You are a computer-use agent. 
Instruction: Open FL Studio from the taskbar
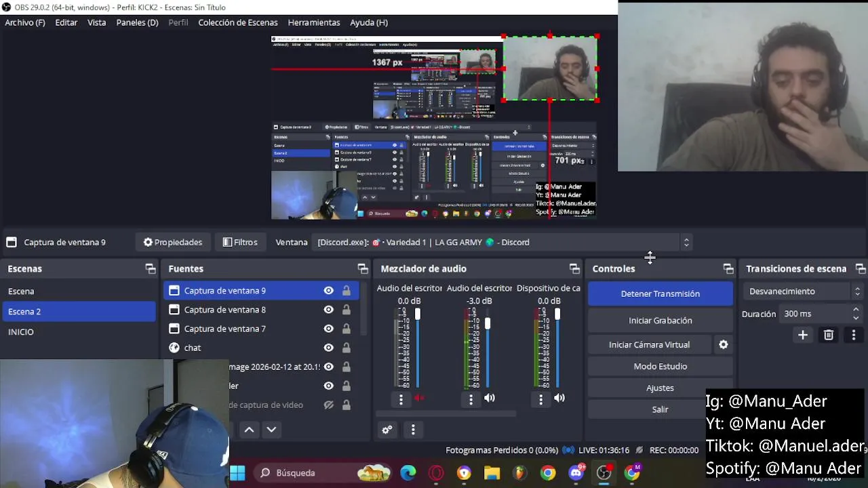tap(519, 472)
